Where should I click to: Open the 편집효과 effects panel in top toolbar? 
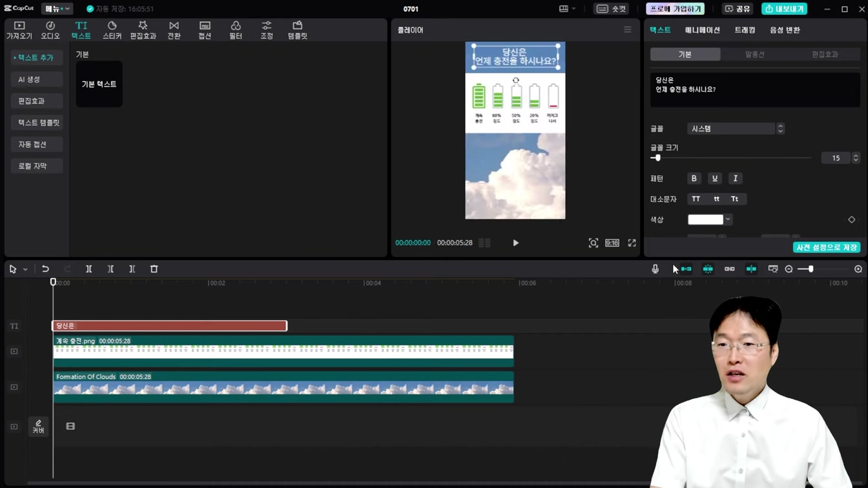point(143,30)
